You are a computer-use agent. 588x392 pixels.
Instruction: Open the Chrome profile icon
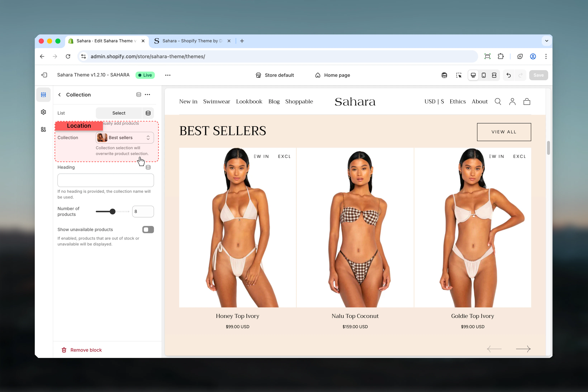(533, 56)
